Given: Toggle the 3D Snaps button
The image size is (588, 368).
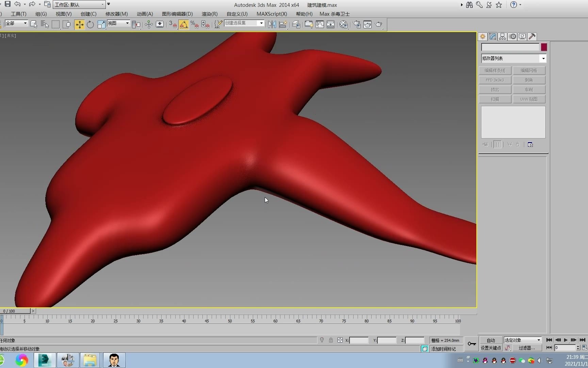Looking at the screenshot, I should click(x=173, y=25).
